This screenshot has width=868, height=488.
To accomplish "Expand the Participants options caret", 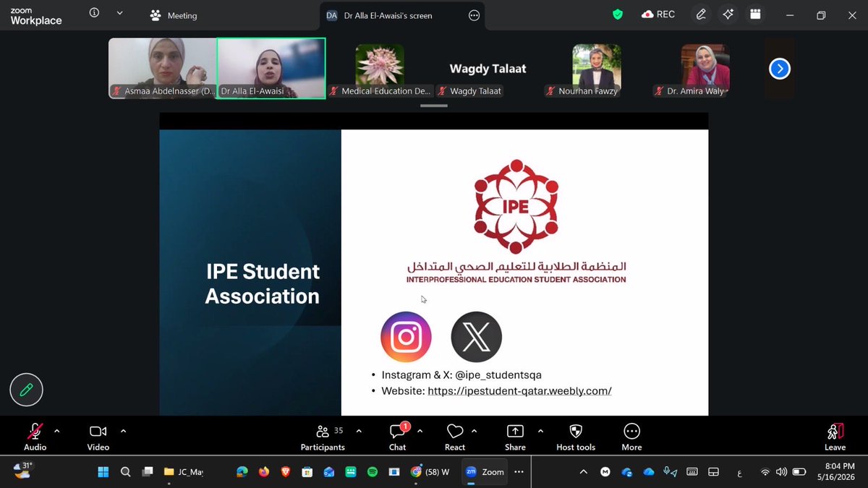I will [x=359, y=431].
